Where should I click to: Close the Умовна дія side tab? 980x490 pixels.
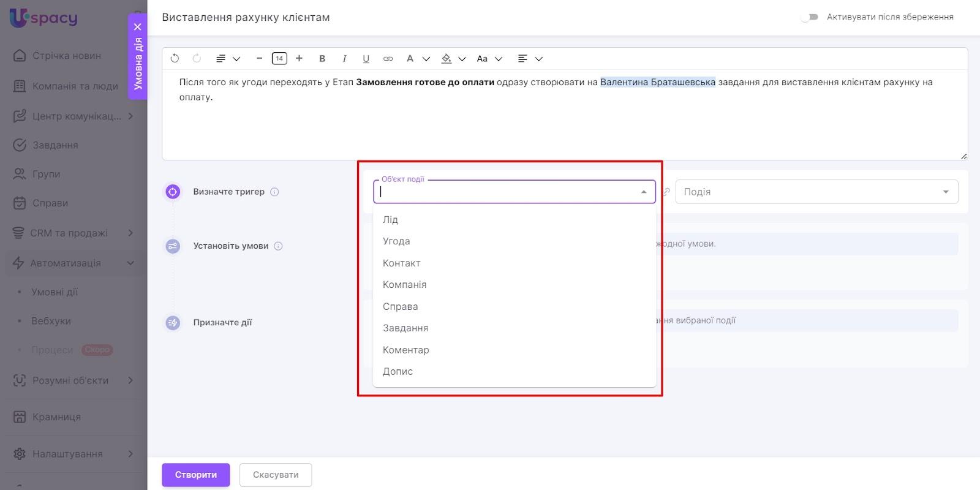(138, 27)
